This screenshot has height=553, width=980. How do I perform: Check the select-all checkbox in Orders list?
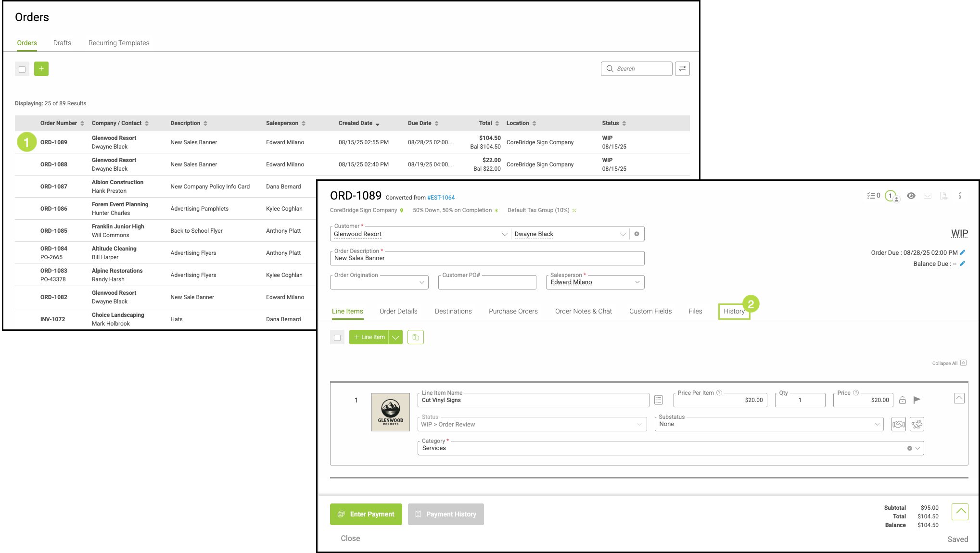point(22,69)
